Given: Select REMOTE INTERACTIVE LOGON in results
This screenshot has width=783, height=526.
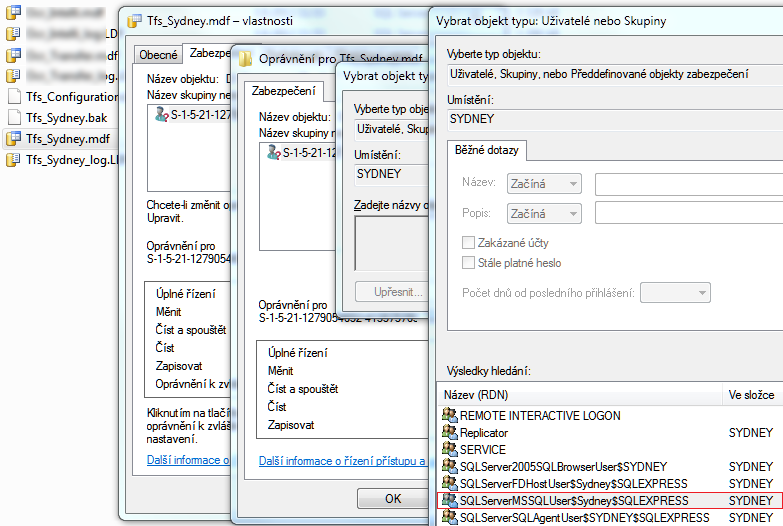Looking at the screenshot, I should (610, 416).
